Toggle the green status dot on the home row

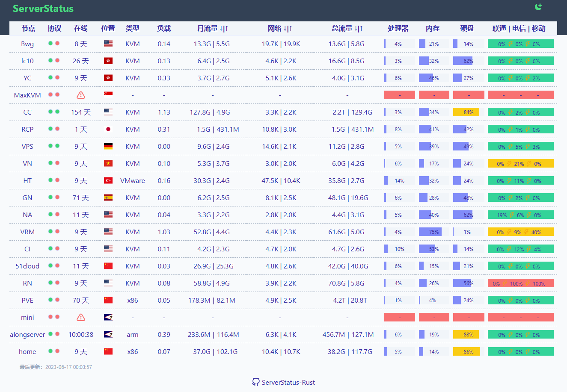click(51, 351)
